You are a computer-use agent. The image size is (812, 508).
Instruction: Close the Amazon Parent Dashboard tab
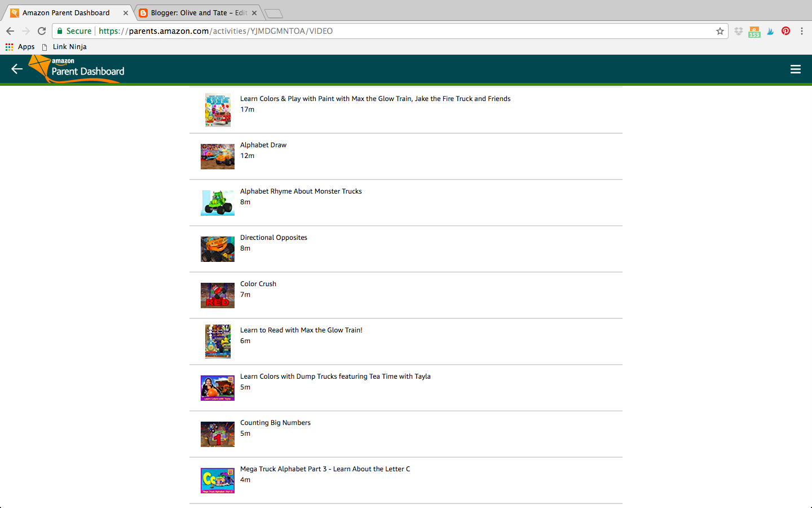pyautogui.click(x=126, y=13)
